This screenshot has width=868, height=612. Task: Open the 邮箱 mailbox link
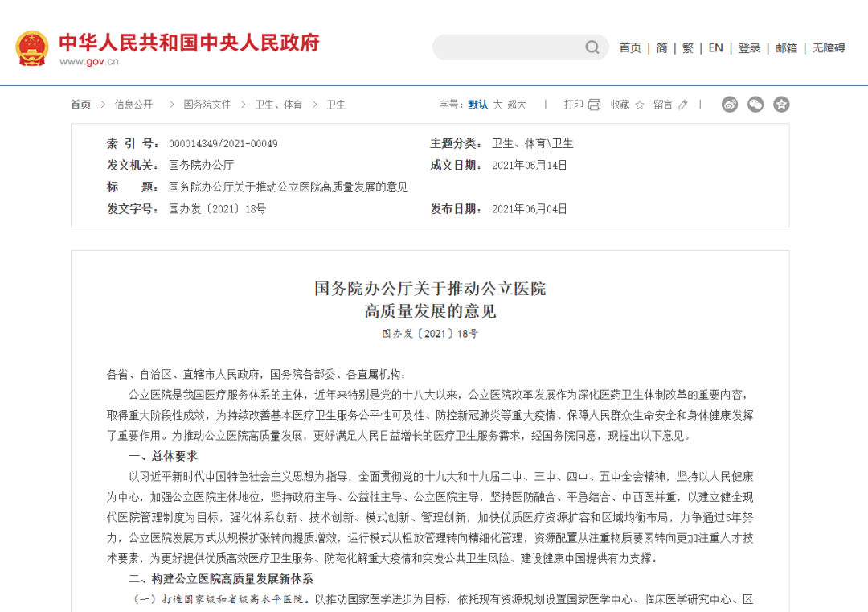coord(786,48)
